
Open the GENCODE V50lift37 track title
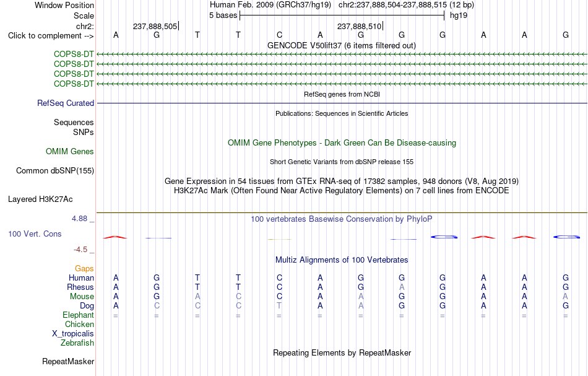coord(341,45)
